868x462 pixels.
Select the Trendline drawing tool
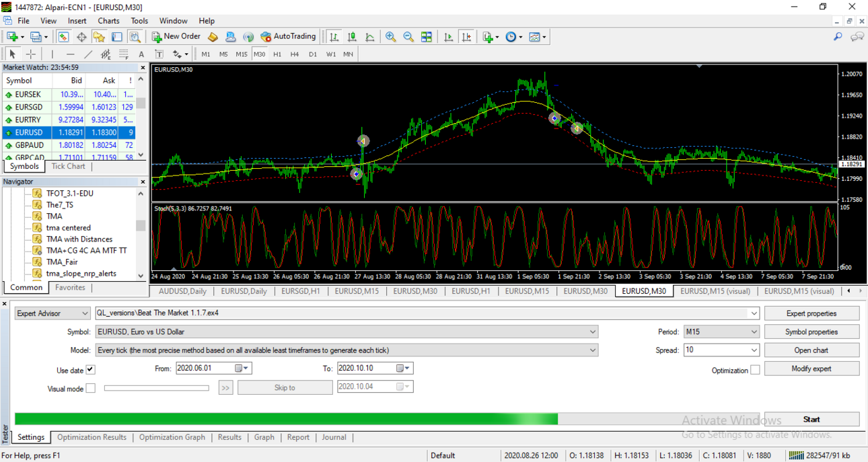coord(88,54)
